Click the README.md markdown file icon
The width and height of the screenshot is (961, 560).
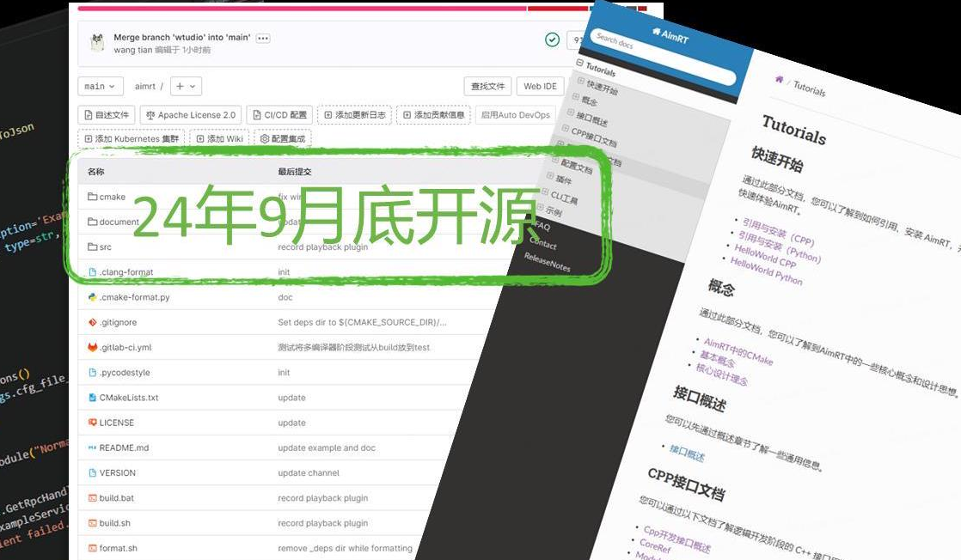(92, 448)
